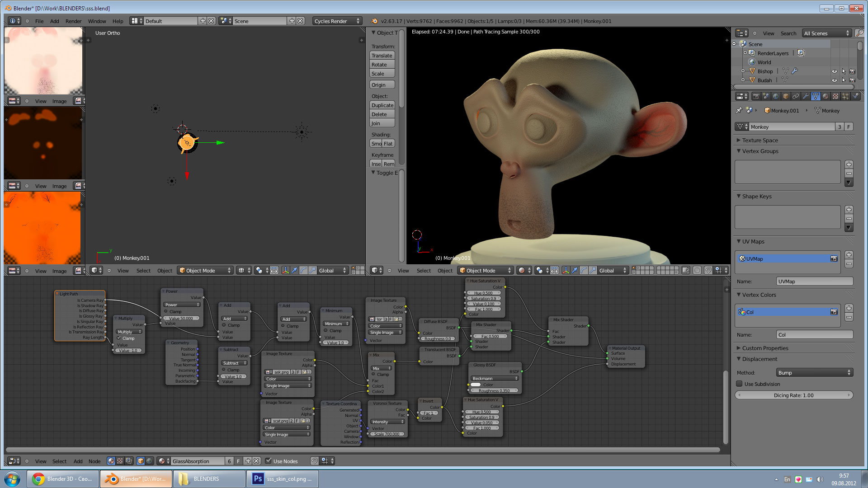
Task: Select the Translate tool in Object Tools
Action: click(x=382, y=55)
